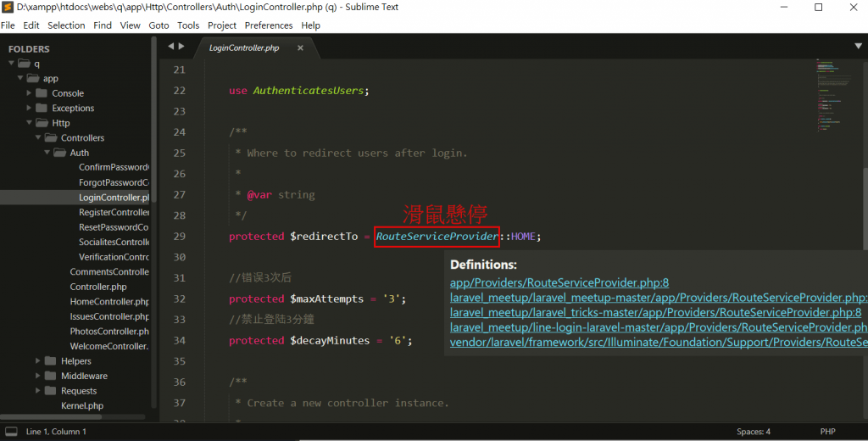
Task: Click line number 32 in gutter
Action: pos(180,299)
